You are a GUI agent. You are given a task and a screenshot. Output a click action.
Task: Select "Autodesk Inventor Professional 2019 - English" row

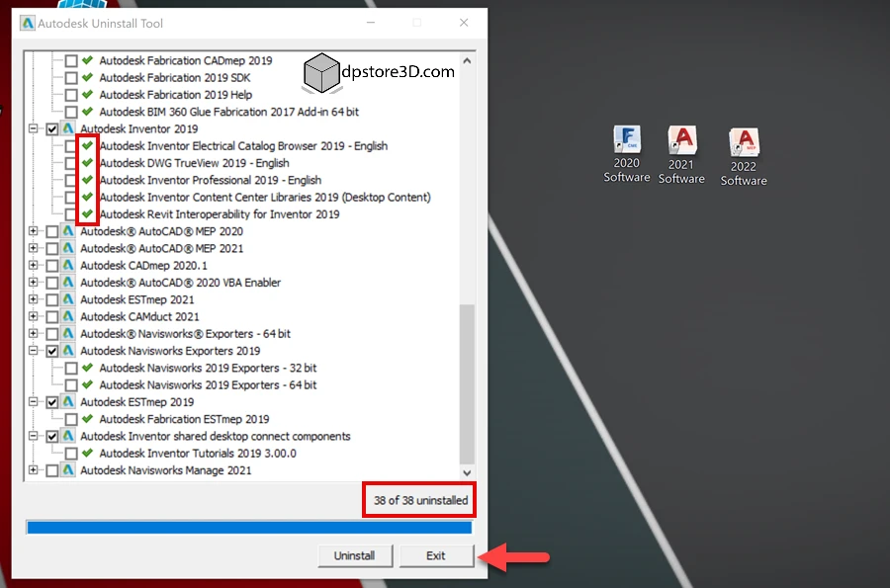coord(210,180)
